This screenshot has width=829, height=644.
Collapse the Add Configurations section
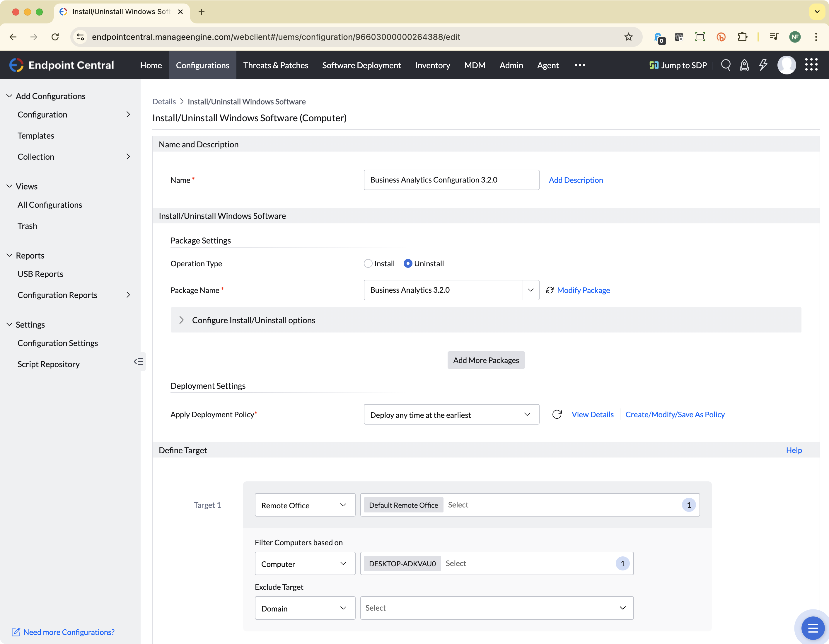(9, 96)
